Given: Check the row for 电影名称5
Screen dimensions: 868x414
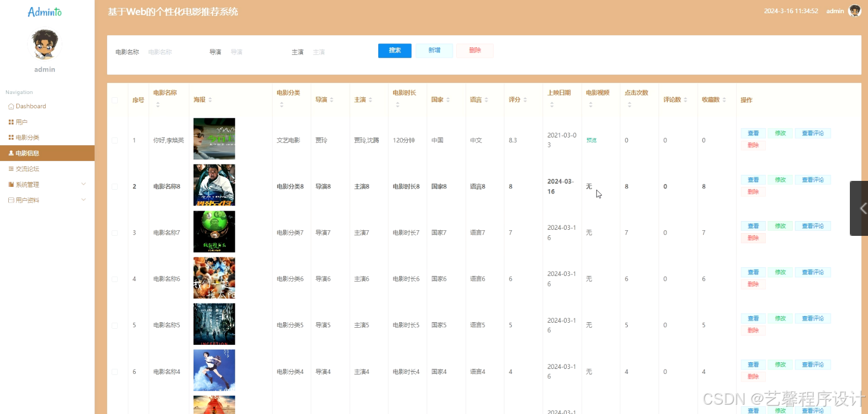Looking at the screenshot, I should (x=115, y=325).
